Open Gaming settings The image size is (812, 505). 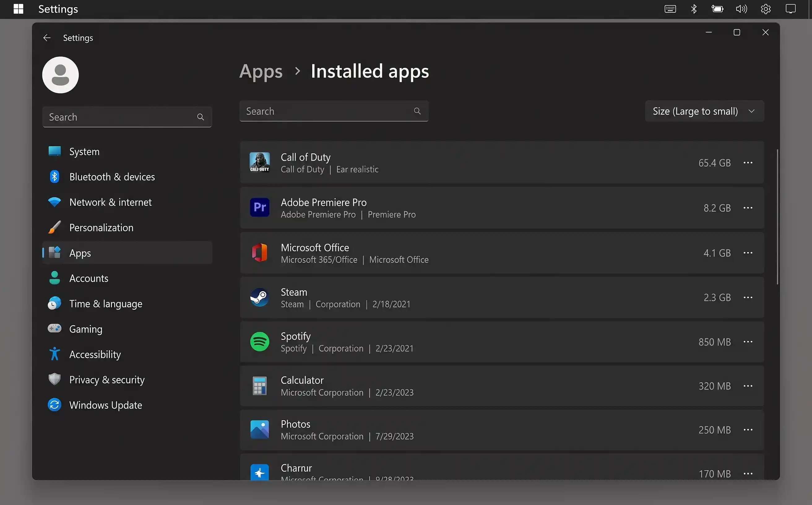point(127,329)
